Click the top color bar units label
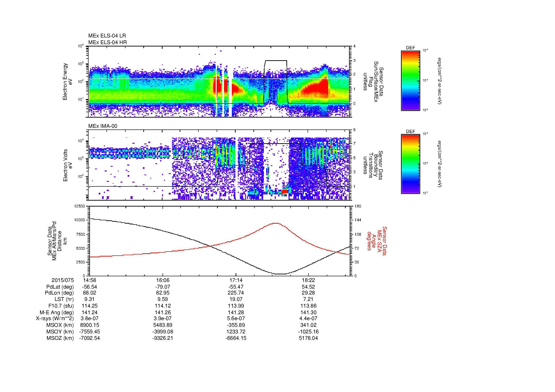 (x=440, y=81)
